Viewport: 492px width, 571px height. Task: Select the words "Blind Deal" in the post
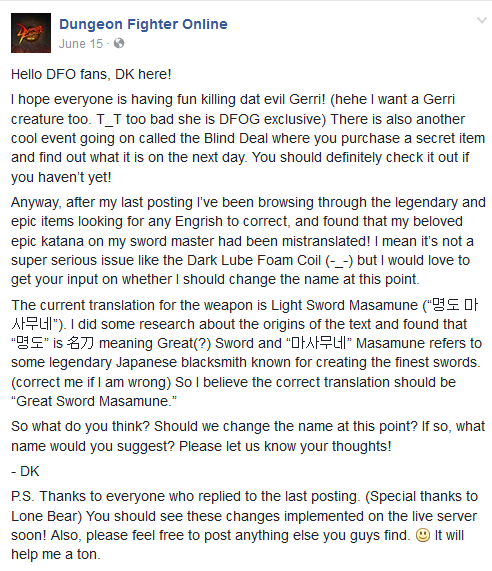coord(236,138)
